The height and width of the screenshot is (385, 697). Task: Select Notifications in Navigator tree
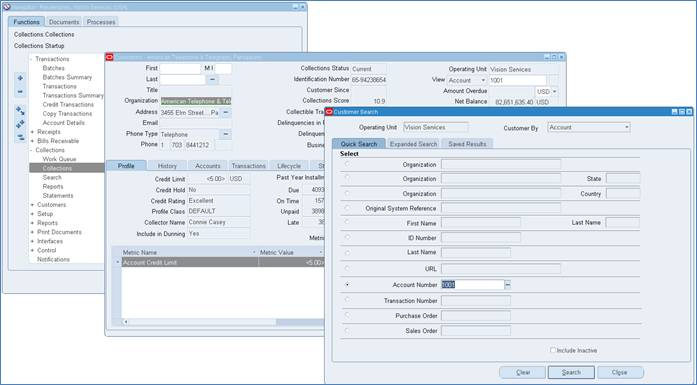pyautogui.click(x=53, y=260)
